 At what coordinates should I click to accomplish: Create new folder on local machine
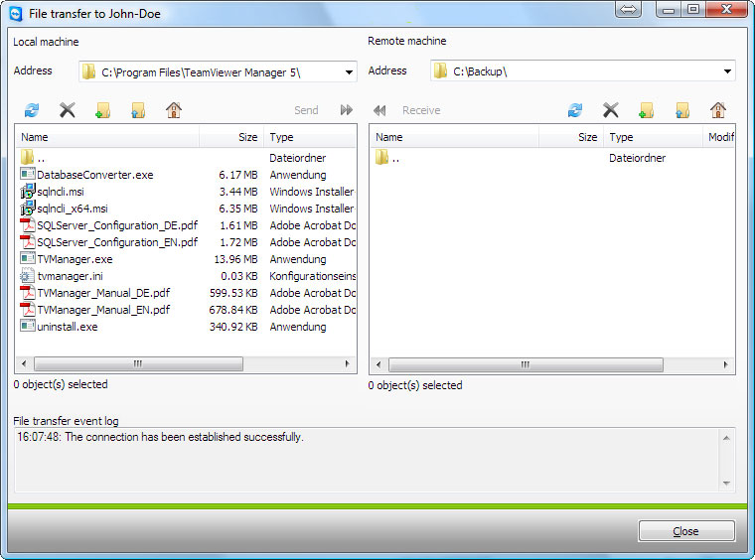click(x=102, y=110)
